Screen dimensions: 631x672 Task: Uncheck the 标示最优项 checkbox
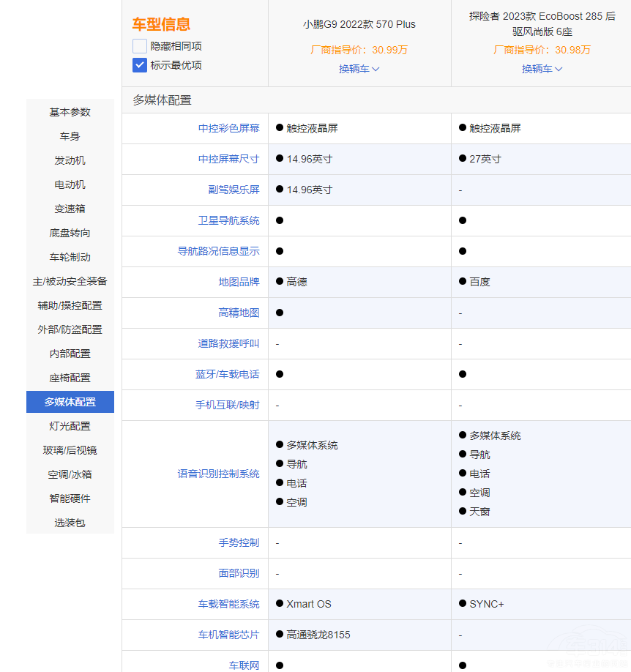[x=140, y=65]
